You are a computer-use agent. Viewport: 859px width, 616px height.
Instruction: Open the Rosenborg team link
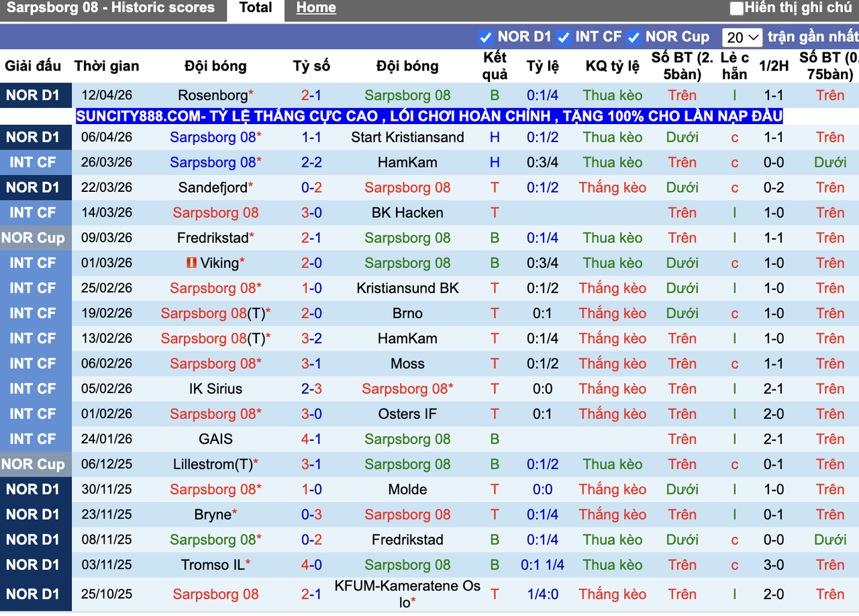[x=213, y=95]
